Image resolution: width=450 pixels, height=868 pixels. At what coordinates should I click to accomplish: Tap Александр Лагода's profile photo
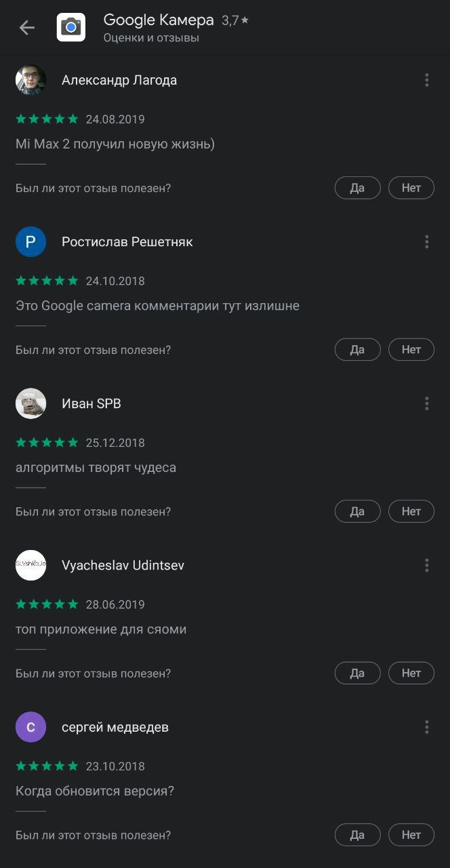30,80
